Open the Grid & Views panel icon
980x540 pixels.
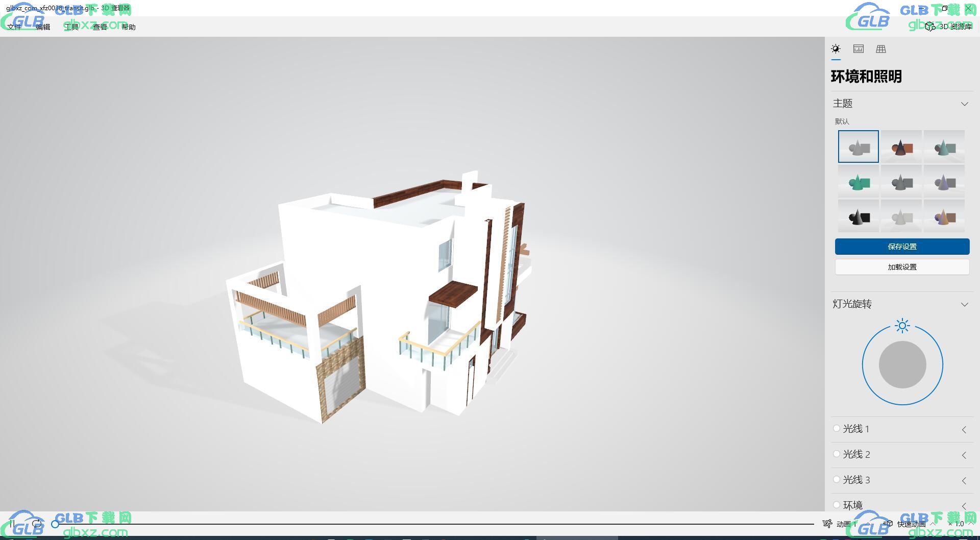coord(881,49)
